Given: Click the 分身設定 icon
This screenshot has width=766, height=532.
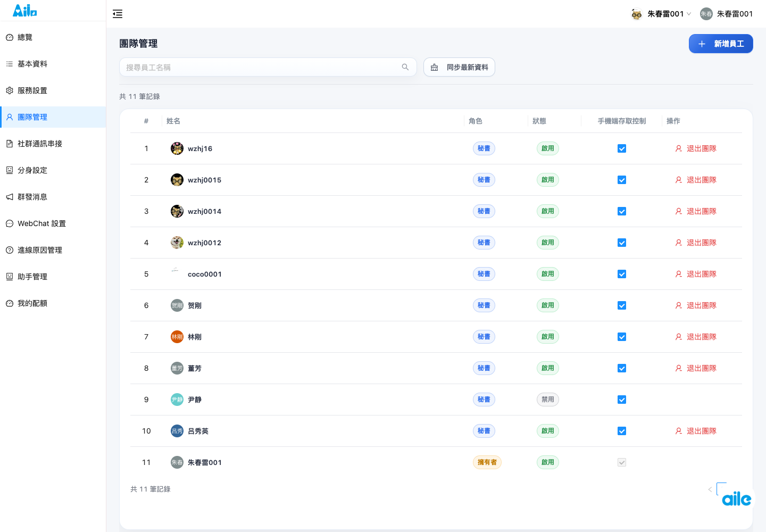Looking at the screenshot, I should coord(10,170).
